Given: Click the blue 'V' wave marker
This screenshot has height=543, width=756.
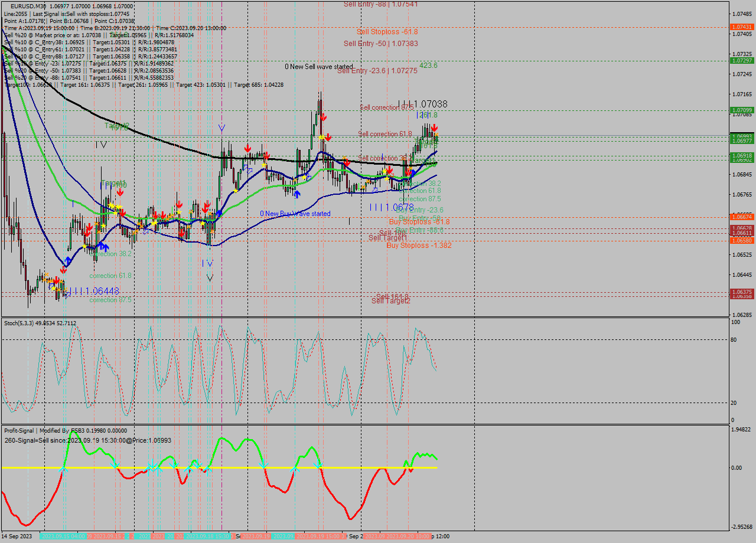Looking at the screenshot, I should (x=221, y=127).
